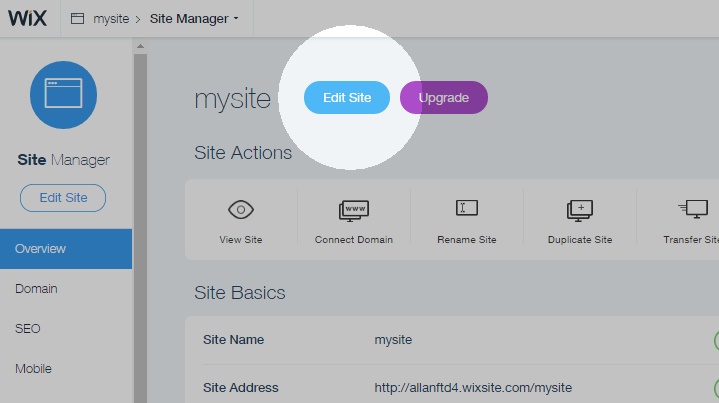Click the Connect Domain www icon
Viewport: 719px width, 403px height.
(x=354, y=210)
